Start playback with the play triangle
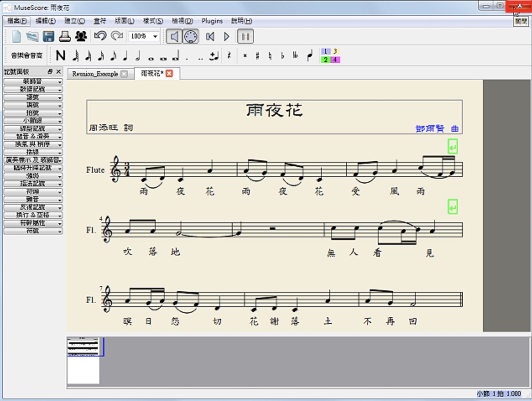Image resolution: width=532 pixels, height=401 pixels. click(227, 36)
